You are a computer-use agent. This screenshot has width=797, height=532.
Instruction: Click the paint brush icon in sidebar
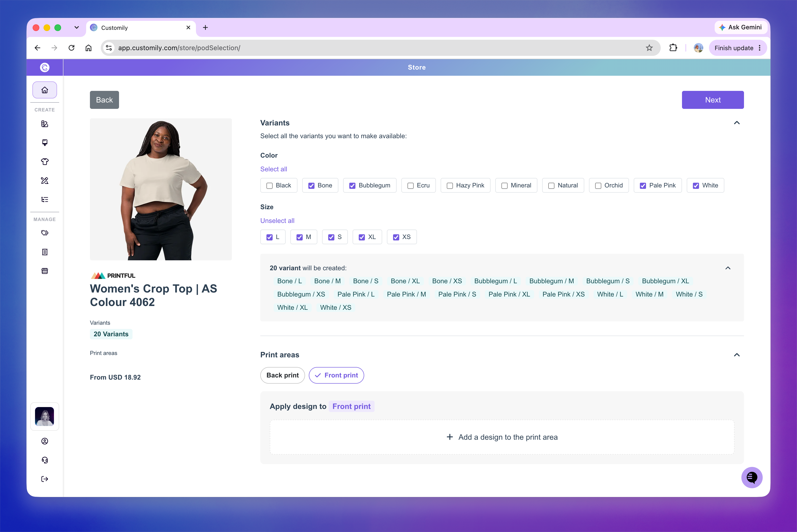[44, 142]
